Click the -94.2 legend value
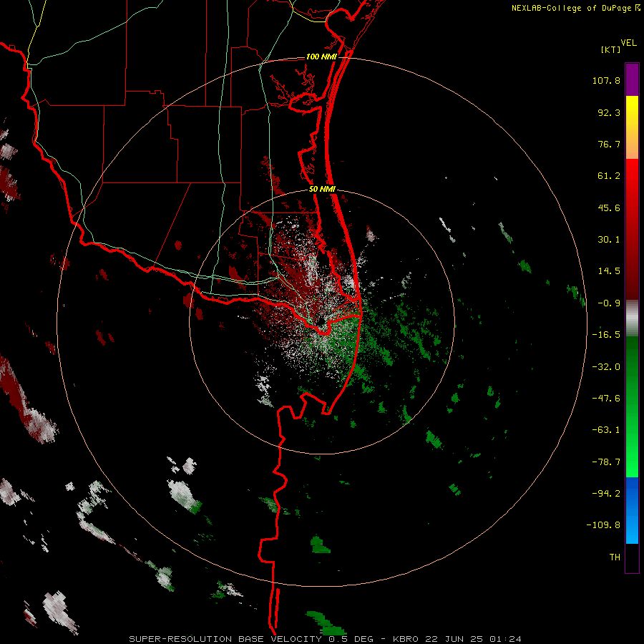Viewport: 644px width, 644px height. tap(606, 494)
